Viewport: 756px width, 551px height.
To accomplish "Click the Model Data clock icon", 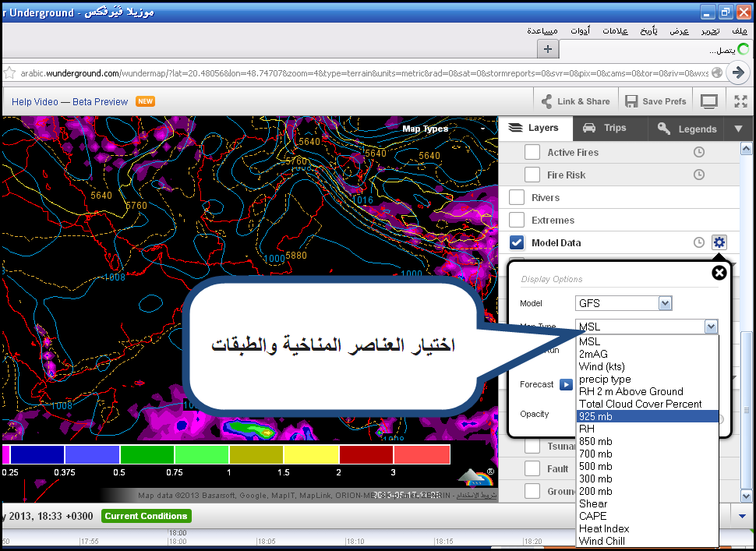I will [698, 242].
